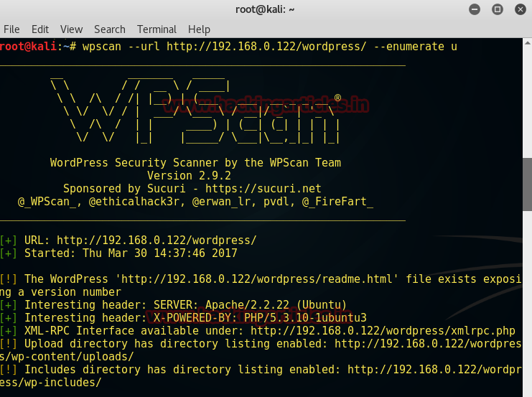Click the https://sucuri.net sponsor URL
Image resolution: width=532 pixels, height=397 pixels.
(x=263, y=189)
